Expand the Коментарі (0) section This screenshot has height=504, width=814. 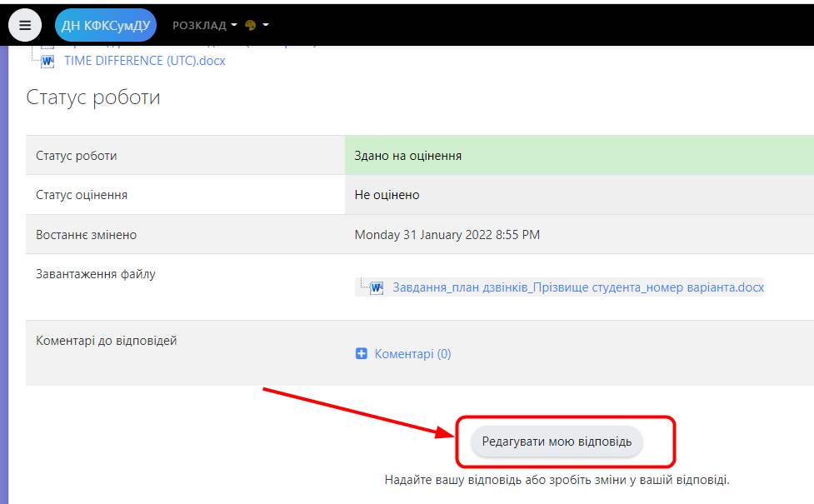[412, 353]
